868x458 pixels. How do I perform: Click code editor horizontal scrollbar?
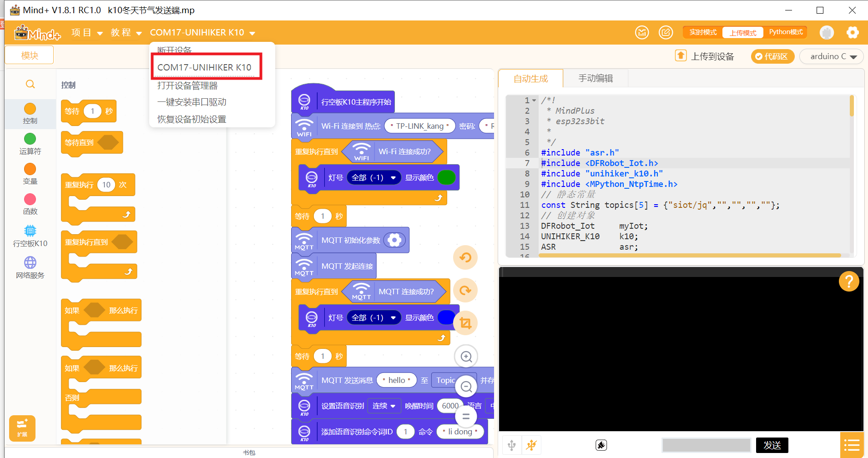click(690, 256)
